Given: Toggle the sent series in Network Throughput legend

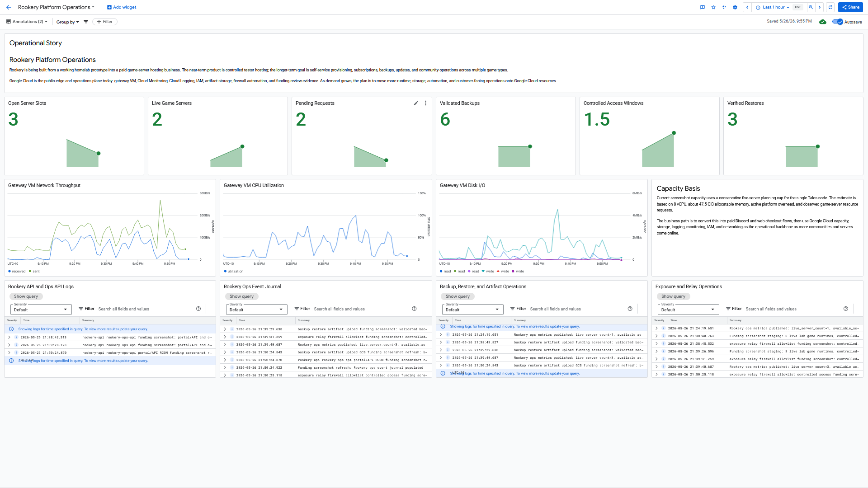Looking at the screenshot, I should click(x=34, y=271).
